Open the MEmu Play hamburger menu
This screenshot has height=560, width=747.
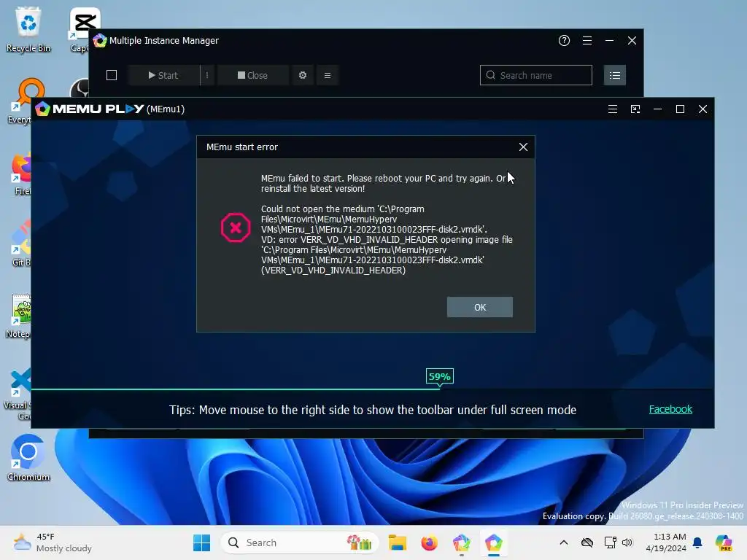613,109
